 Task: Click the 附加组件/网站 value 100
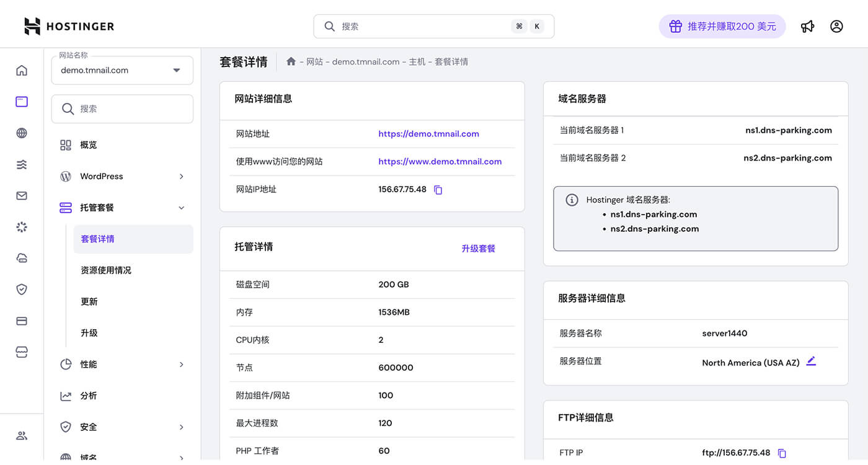click(386, 396)
